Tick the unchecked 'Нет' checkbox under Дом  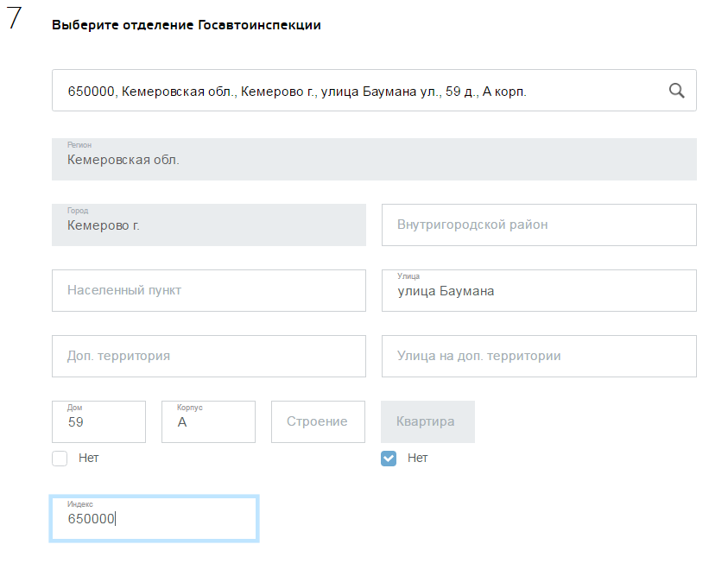(60, 458)
